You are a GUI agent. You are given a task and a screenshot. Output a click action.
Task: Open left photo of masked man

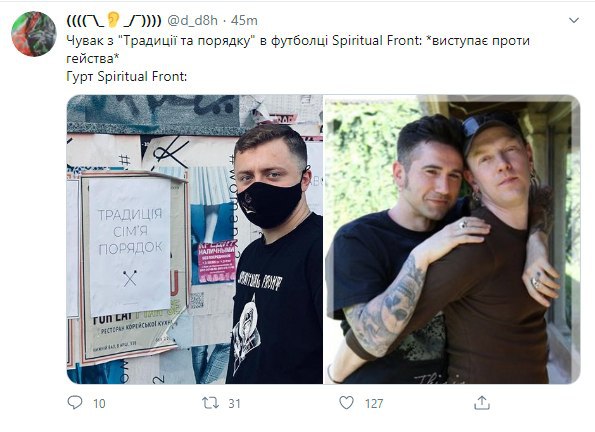(195, 239)
